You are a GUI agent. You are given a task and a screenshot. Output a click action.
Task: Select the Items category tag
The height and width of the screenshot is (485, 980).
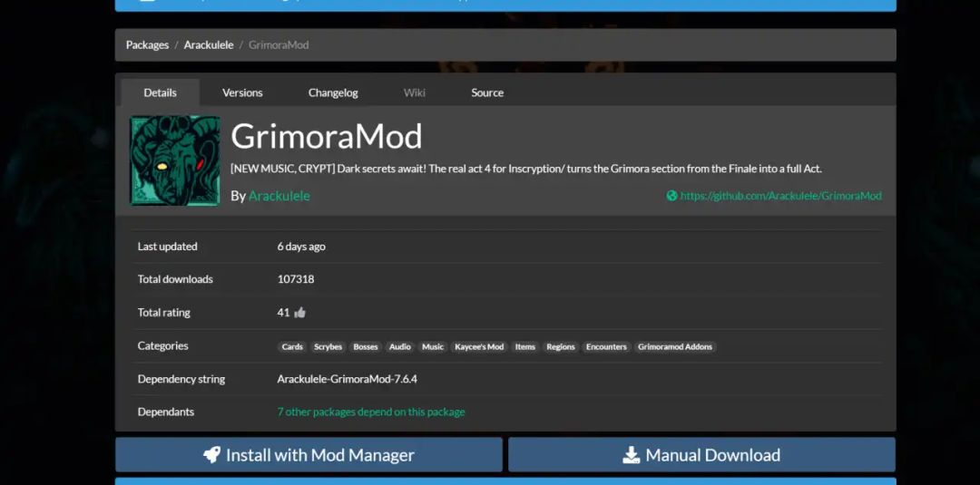[x=525, y=347]
